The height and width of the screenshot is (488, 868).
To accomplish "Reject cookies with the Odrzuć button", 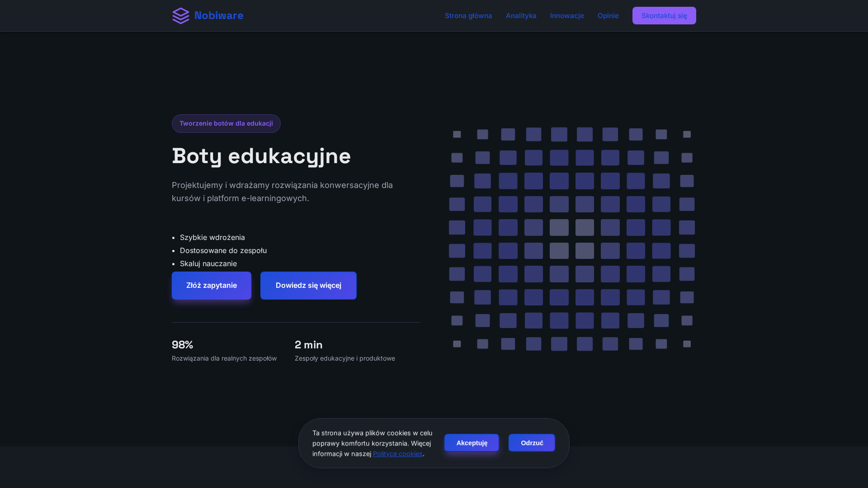I will 532,443.
